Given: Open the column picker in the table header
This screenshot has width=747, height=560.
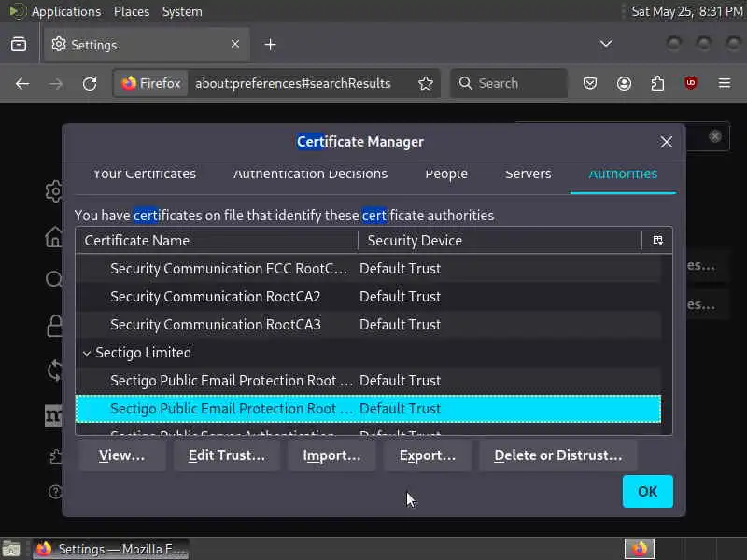Looking at the screenshot, I should 657,240.
